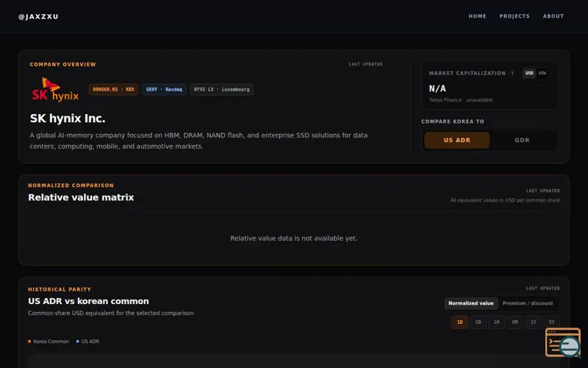The image size is (588, 368).
Task: Click the N/A market cap value
Action: 437,88
